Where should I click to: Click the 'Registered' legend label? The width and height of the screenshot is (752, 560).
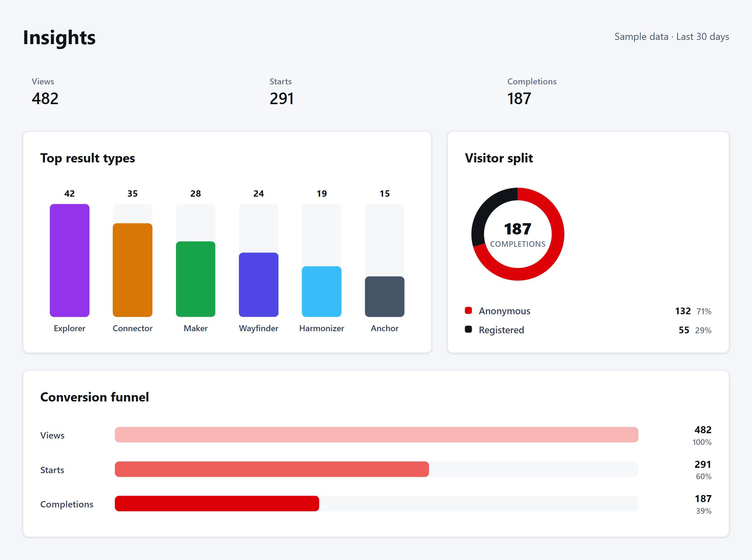(501, 330)
